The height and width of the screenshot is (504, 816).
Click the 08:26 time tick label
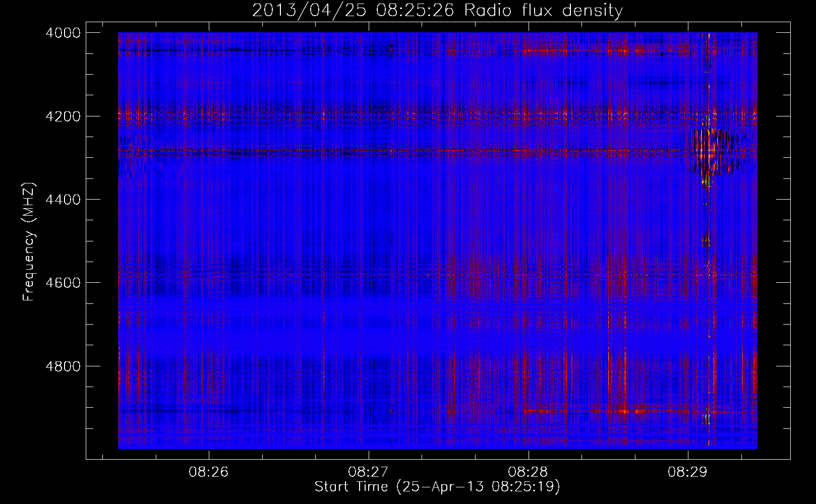pos(209,472)
